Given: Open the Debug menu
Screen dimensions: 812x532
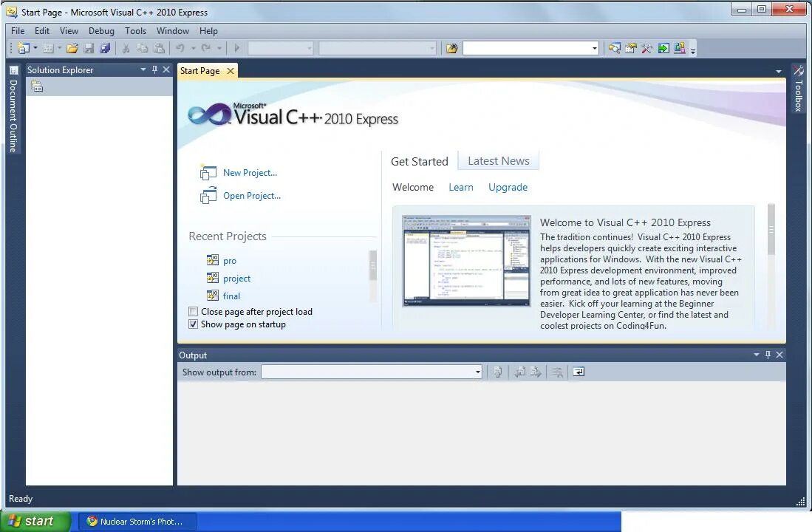Looking at the screenshot, I should (x=101, y=31).
